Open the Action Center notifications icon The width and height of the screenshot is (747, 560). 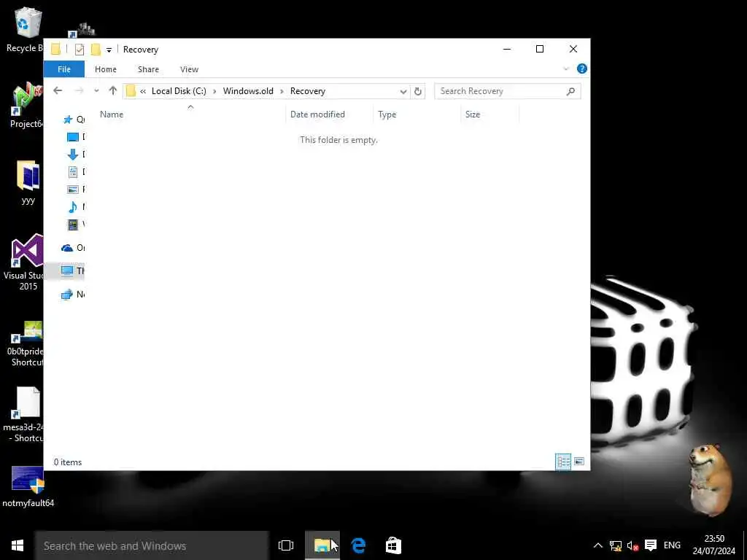point(650,545)
